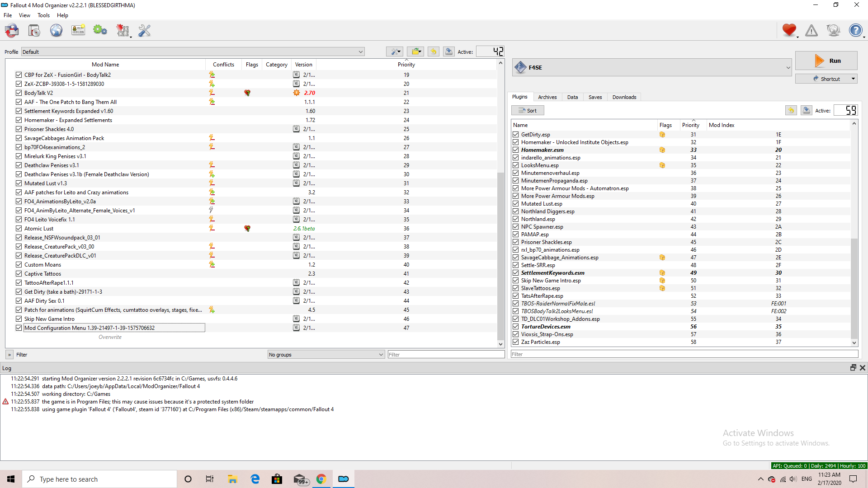Open the Help question mark icon
Screen dimensions: 868x488
(855, 30)
